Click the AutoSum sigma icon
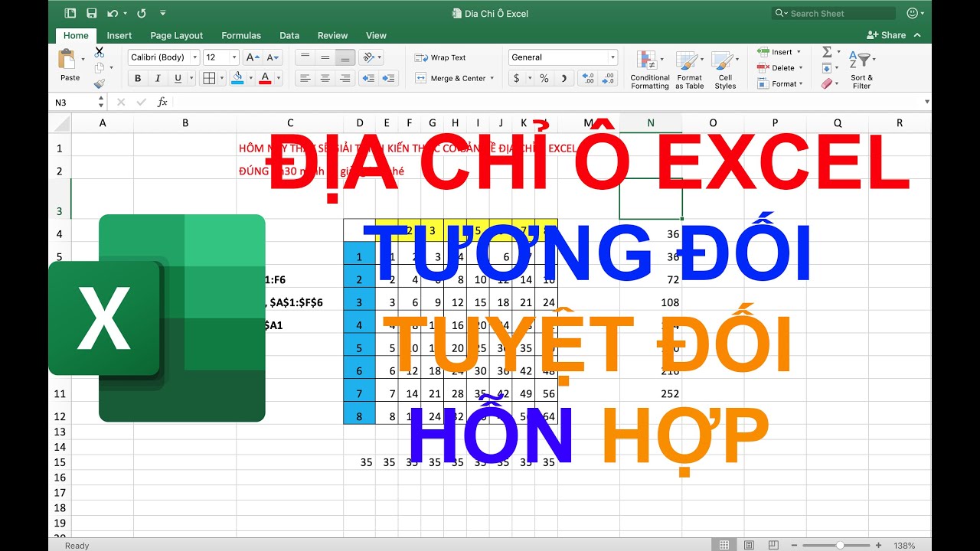980x551 pixels. click(x=827, y=52)
